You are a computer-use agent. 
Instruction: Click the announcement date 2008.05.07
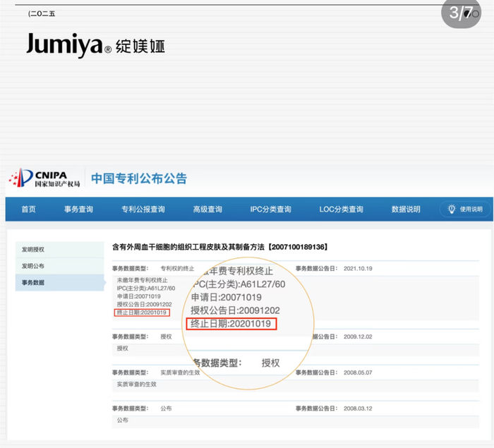(x=358, y=373)
